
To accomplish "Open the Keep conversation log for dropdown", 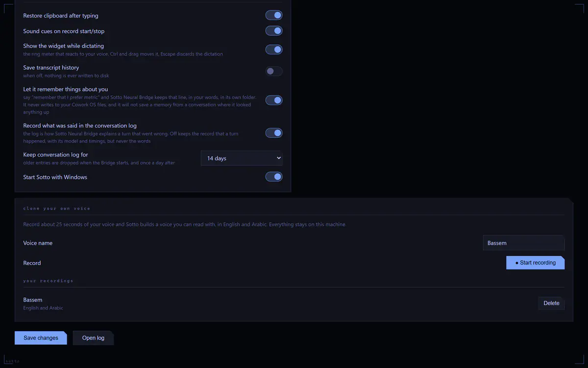I will (x=242, y=158).
